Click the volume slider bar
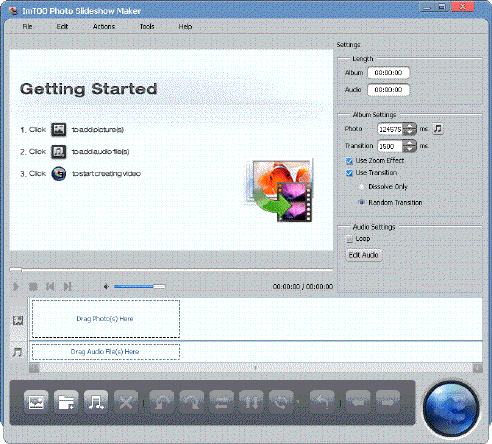 pyautogui.click(x=139, y=286)
